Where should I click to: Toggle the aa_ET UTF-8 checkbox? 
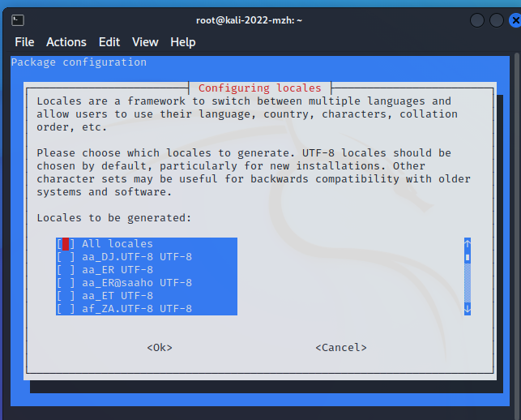[66, 296]
